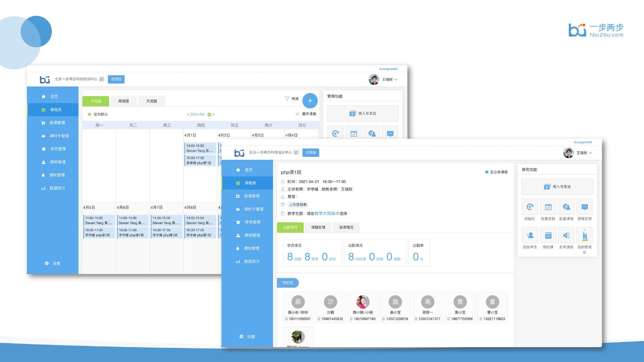Open 课程反馈 shortcut icon in front window
644x362 pixels.
[x=584, y=207]
